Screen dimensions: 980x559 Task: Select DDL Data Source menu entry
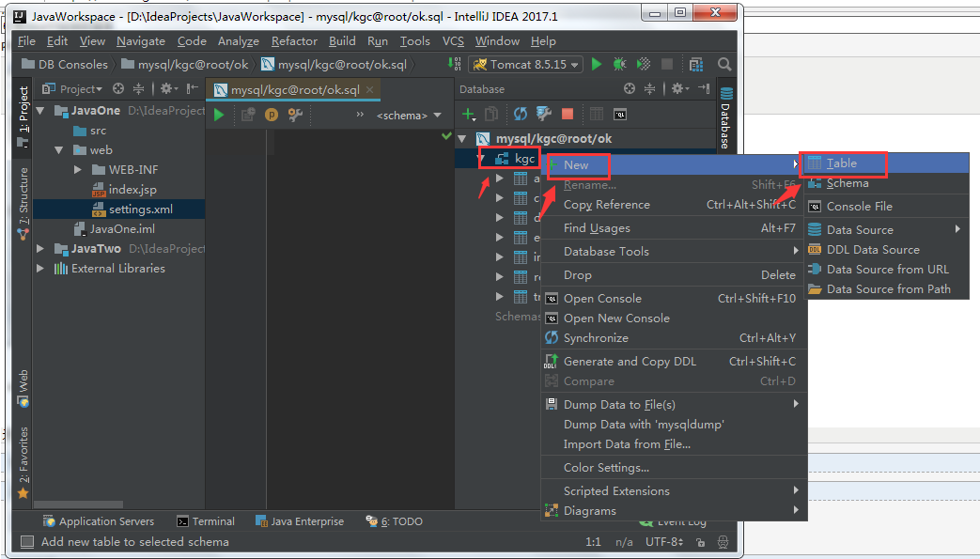point(886,250)
